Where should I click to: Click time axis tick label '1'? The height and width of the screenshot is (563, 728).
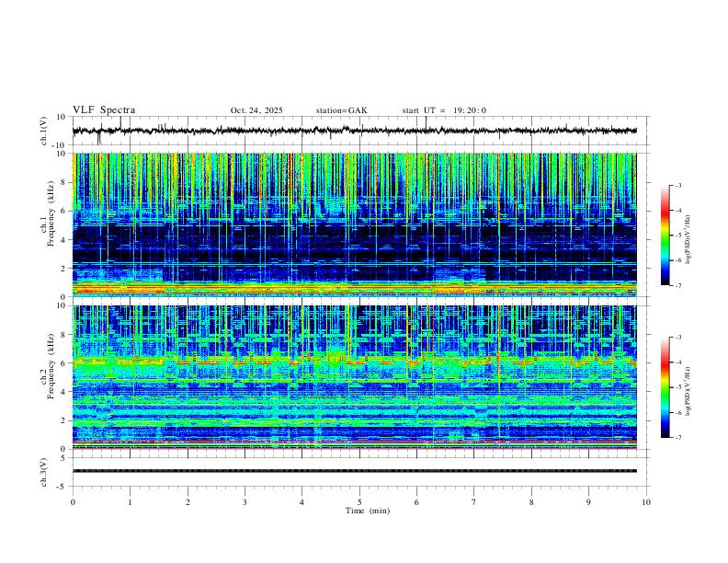pyautogui.click(x=131, y=502)
